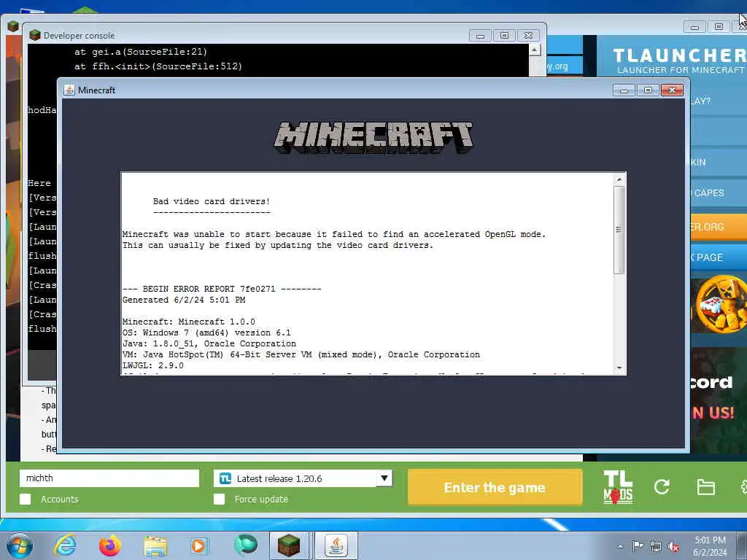747x560 pixels.
Task: Switch to the Java taskbar item
Action: [x=336, y=545]
